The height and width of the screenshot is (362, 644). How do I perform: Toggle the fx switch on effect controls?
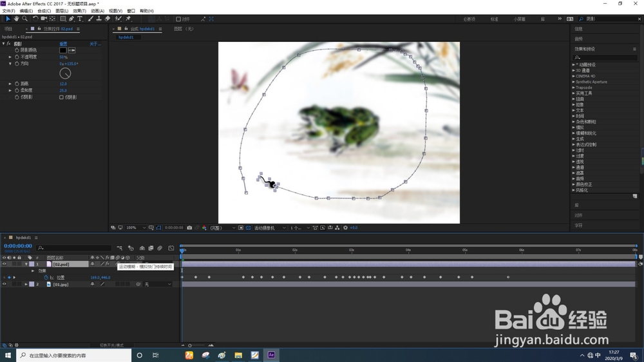8,44
